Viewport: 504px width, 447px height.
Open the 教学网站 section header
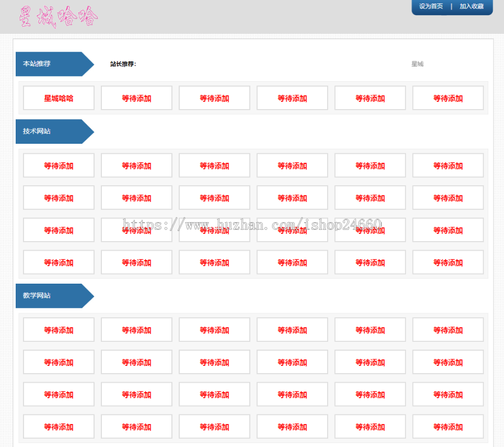click(55, 296)
